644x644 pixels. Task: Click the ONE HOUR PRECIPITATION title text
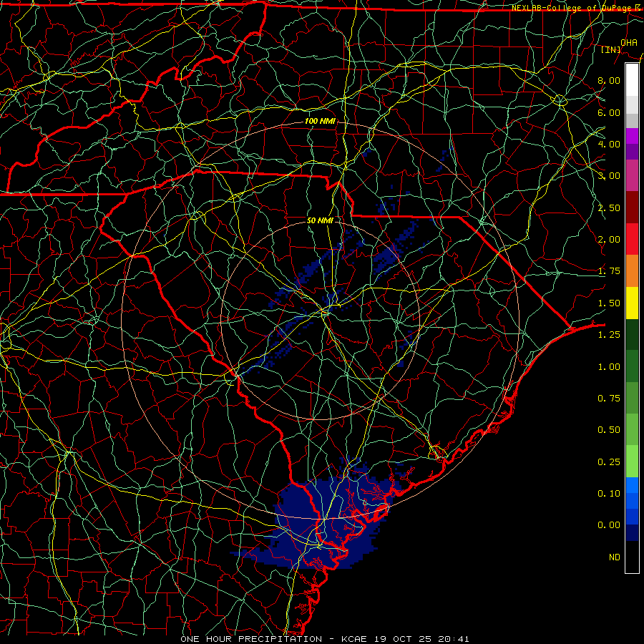coord(251,639)
